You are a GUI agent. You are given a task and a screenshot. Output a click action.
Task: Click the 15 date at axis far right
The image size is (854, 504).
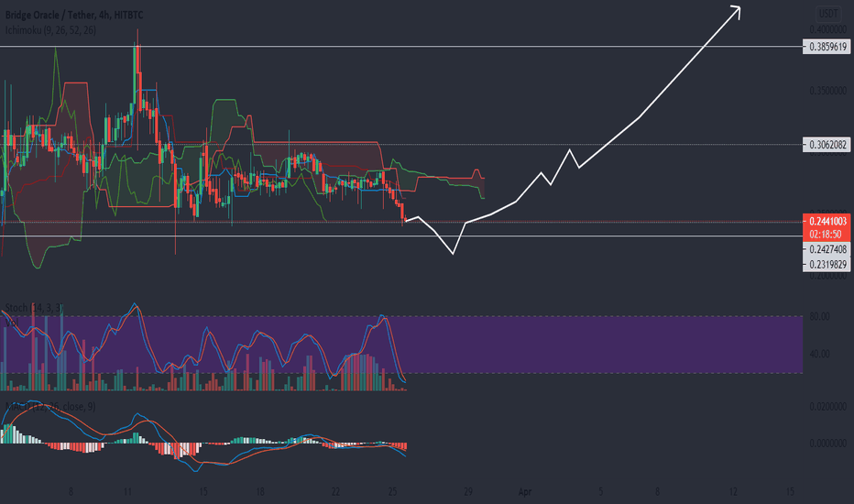click(790, 492)
